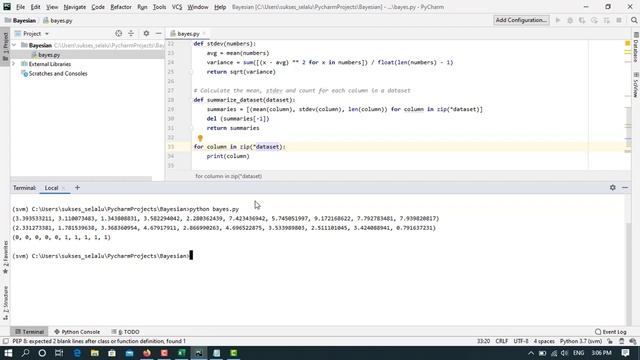The image size is (640, 360).
Task: Click the Stop toolbar icon
Action: [x=619, y=20]
